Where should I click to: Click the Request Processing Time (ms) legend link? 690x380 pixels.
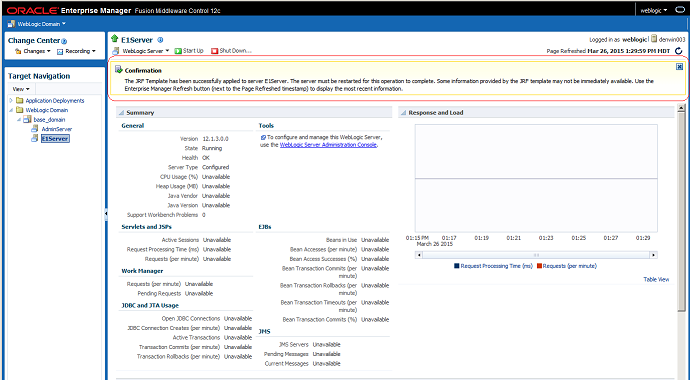point(496,266)
